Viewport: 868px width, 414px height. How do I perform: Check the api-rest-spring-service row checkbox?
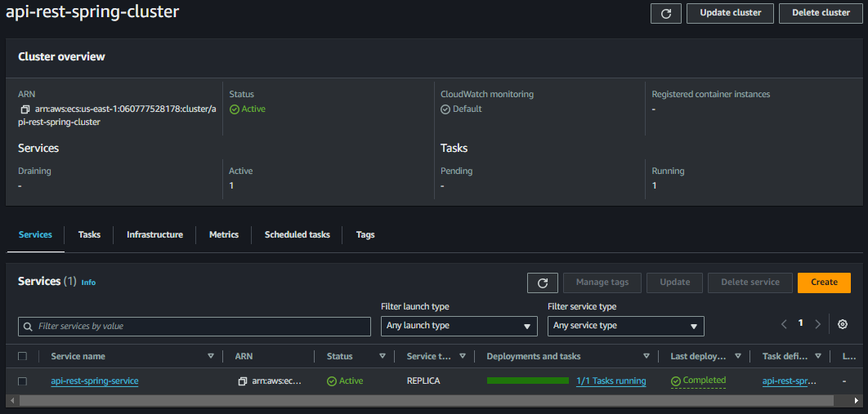22,381
